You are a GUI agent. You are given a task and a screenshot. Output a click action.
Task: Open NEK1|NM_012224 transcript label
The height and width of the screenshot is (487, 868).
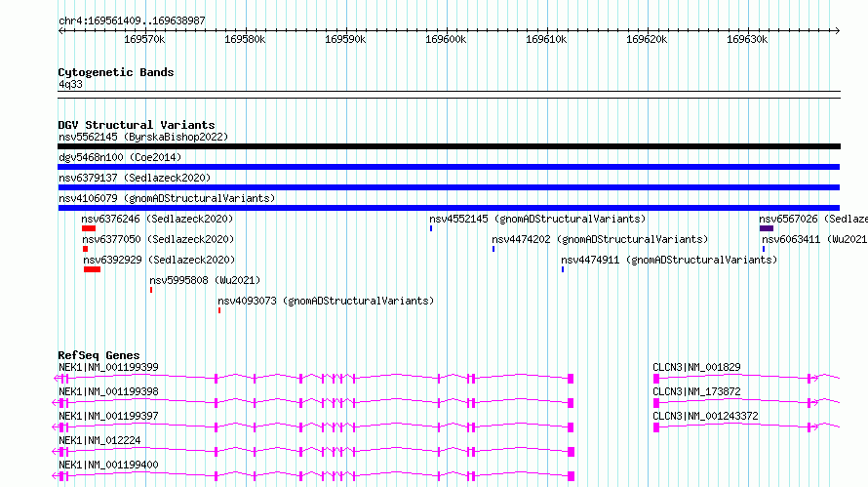tap(99, 440)
